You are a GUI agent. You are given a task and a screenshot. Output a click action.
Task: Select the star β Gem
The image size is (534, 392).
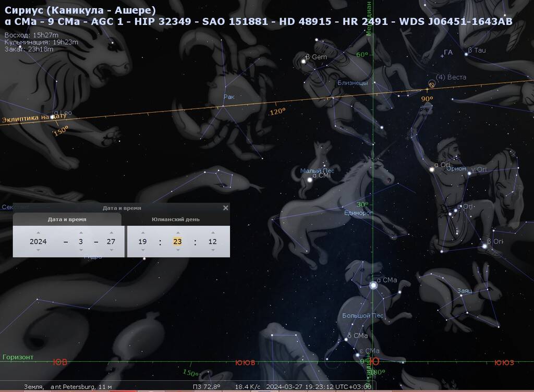(x=304, y=62)
